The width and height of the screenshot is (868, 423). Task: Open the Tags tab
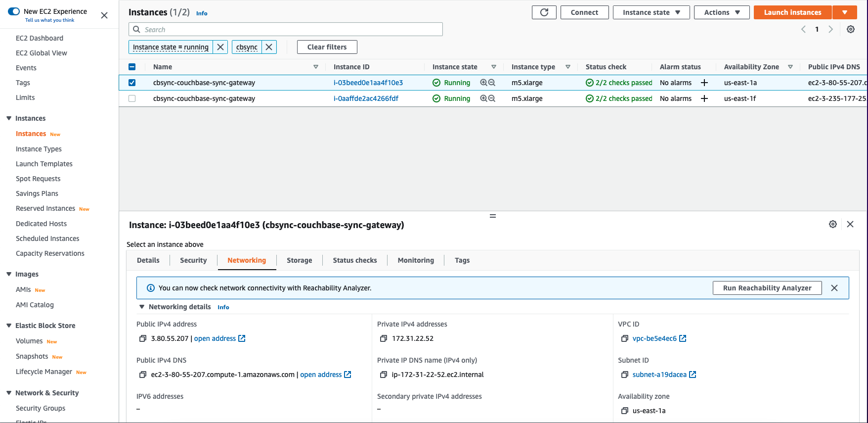coord(462,260)
